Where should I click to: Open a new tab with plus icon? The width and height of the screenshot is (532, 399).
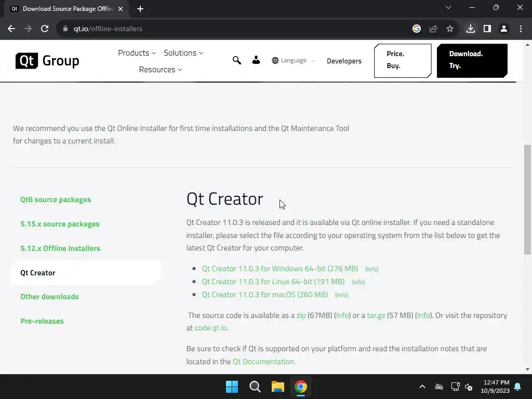[140, 9]
